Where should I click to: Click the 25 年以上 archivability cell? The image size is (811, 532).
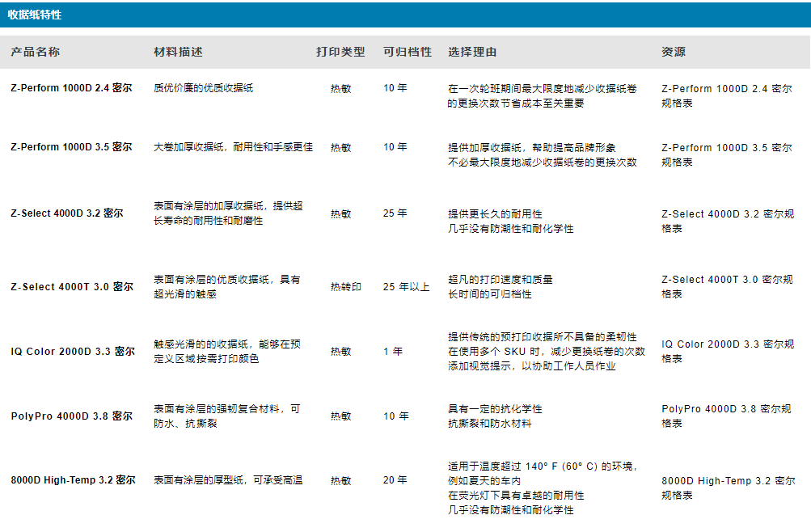(406, 287)
